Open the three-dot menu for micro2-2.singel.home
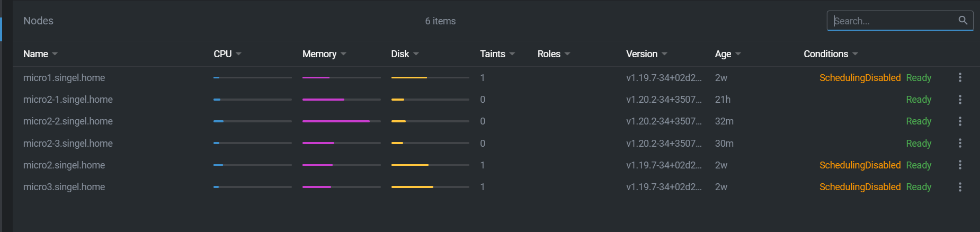 (x=960, y=121)
